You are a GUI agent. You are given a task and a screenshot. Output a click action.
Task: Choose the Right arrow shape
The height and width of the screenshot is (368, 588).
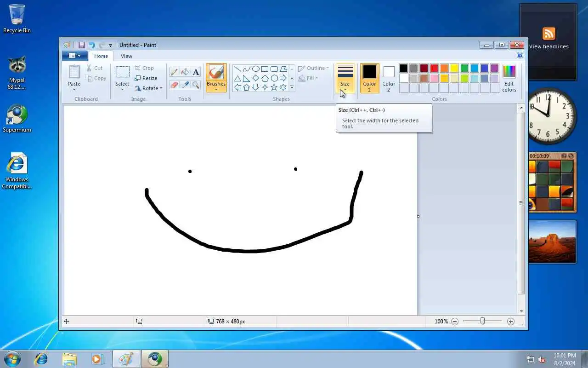click(x=283, y=78)
